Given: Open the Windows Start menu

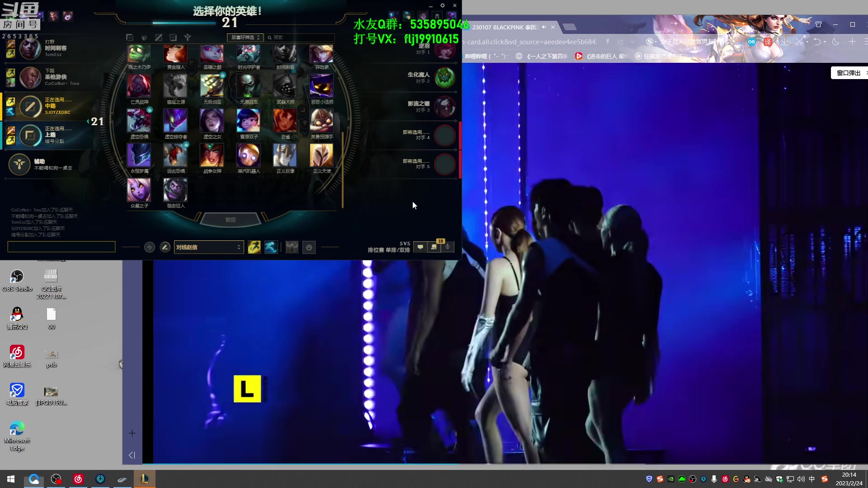Looking at the screenshot, I should (11, 479).
